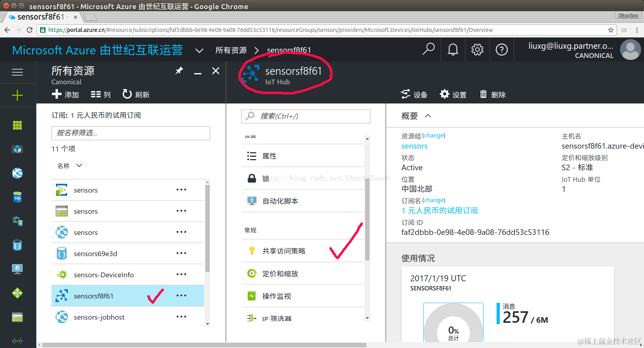Click the IoT Hub menu vertical scrollbar

pyautogui.click(x=367, y=220)
